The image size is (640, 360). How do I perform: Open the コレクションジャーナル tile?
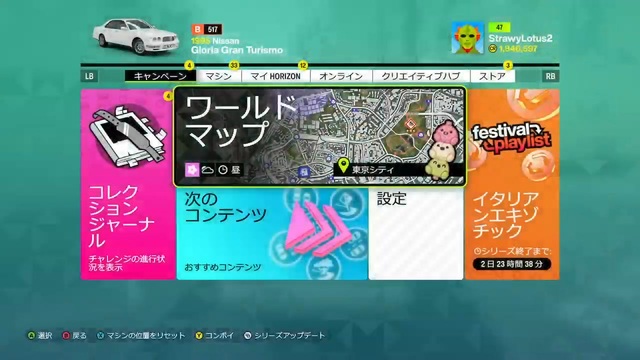click(128, 184)
